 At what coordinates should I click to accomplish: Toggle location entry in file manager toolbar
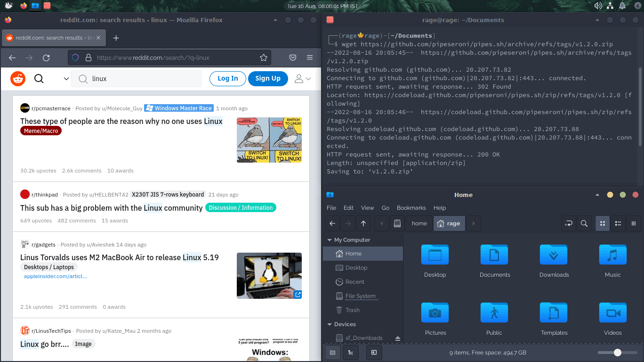pos(569,223)
